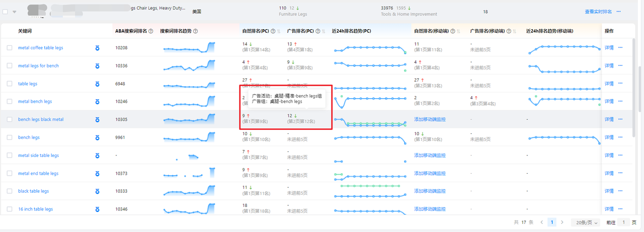Image resolution: width=644 pixels, height=232 pixels.
Task: Click the medal icon for 16 inch table legs
Action: (x=98, y=209)
